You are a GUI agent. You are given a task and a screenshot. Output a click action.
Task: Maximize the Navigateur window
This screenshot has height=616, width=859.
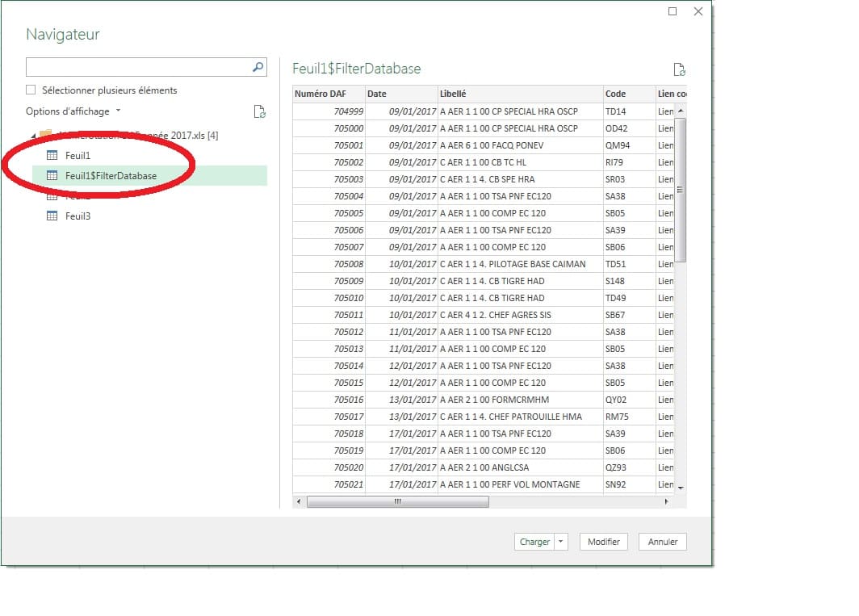point(673,11)
